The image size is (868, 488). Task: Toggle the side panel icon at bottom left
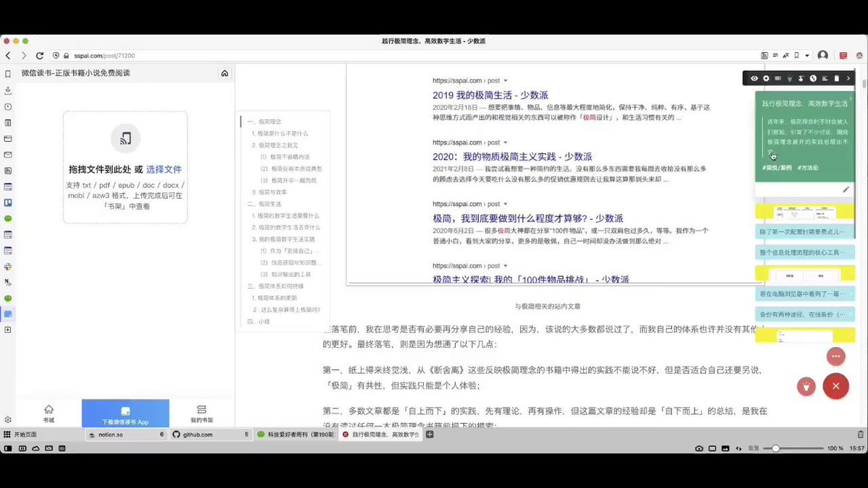coord(7,448)
